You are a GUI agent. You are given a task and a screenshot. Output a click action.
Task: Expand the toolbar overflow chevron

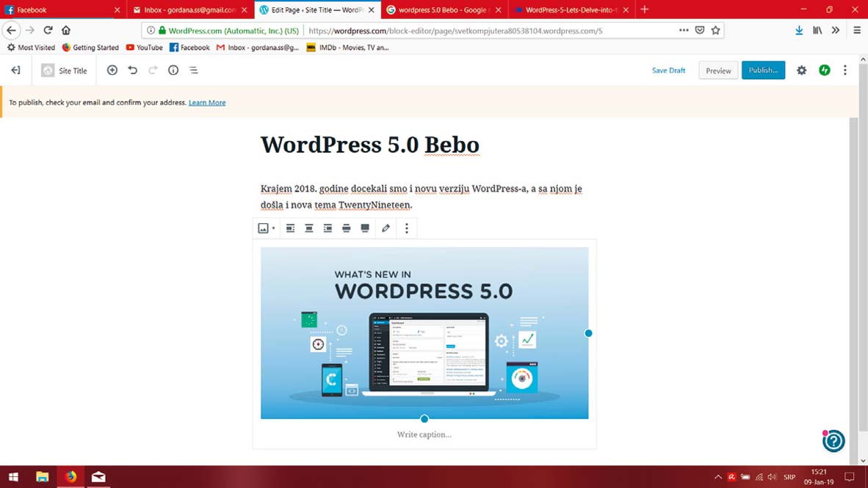[x=836, y=30]
